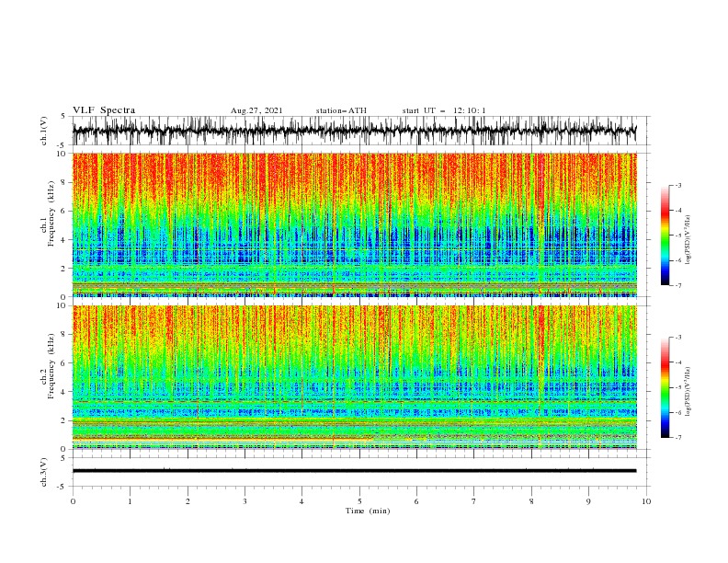The width and height of the screenshot is (728, 563).
Task: Click time axis tick label "6"
Action: point(416,501)
